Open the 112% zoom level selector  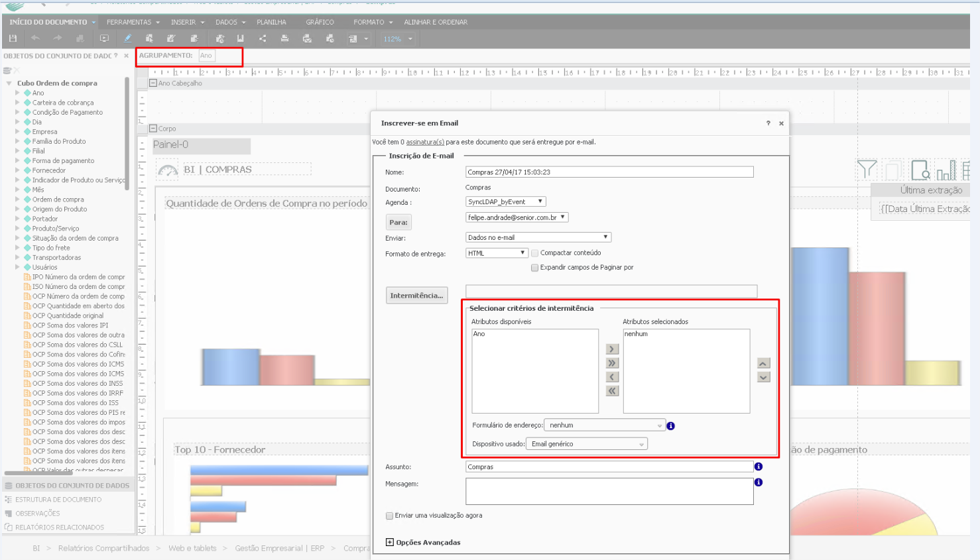(398, 39)
